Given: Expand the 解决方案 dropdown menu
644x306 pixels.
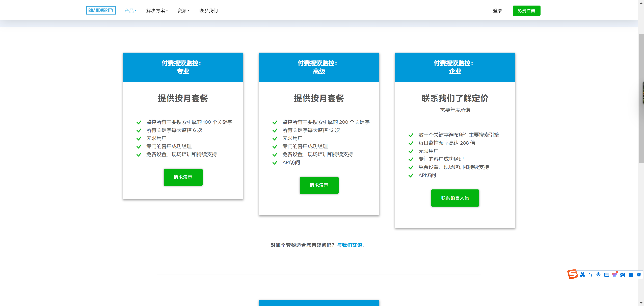Looking at the screenshot, I should (157, 11).
